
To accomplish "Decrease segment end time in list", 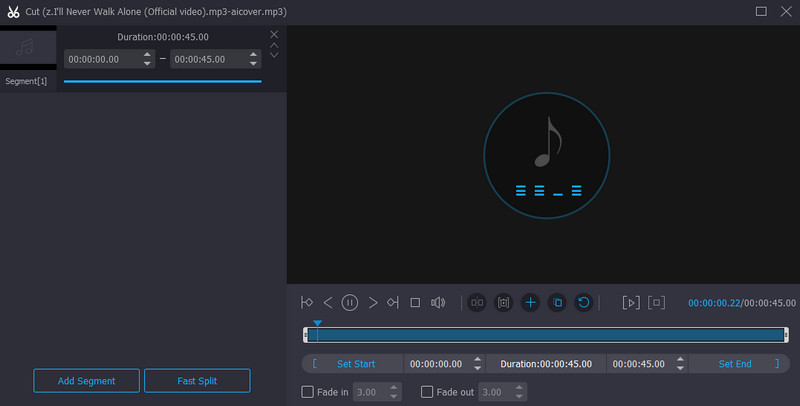I will [x=253, y=63].
